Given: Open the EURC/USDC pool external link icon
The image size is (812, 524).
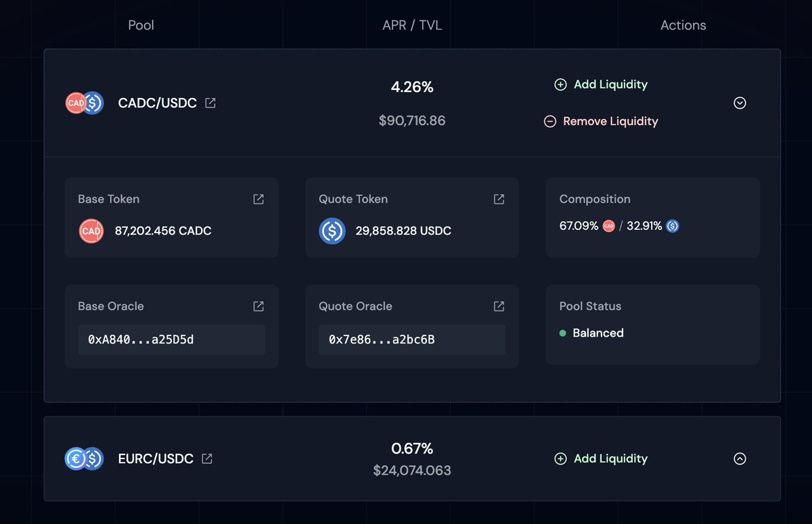Looking at the screenshot, I should pos(207,458).
